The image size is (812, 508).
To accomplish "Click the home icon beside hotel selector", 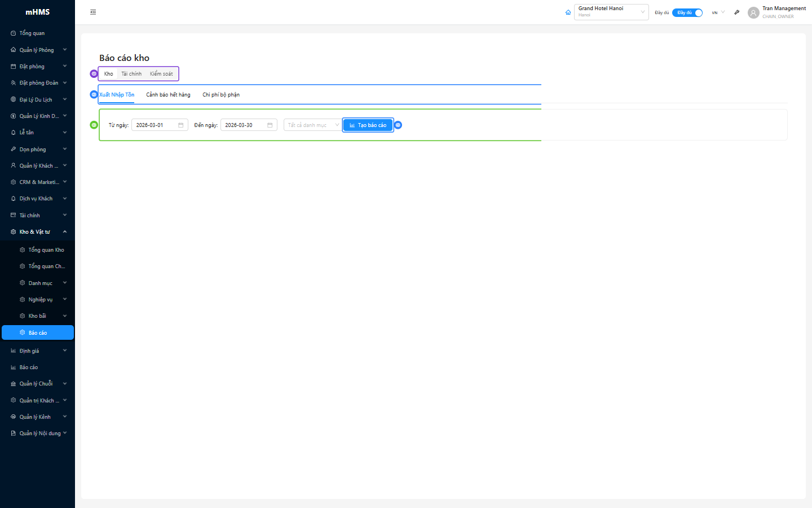I will click(568, 12).
